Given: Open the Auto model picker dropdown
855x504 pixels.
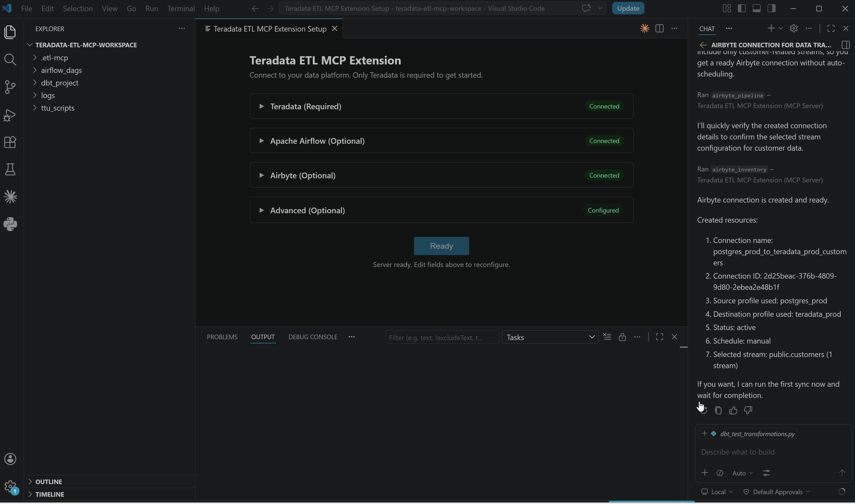Looking at the screenshot, I should (743, 473).
